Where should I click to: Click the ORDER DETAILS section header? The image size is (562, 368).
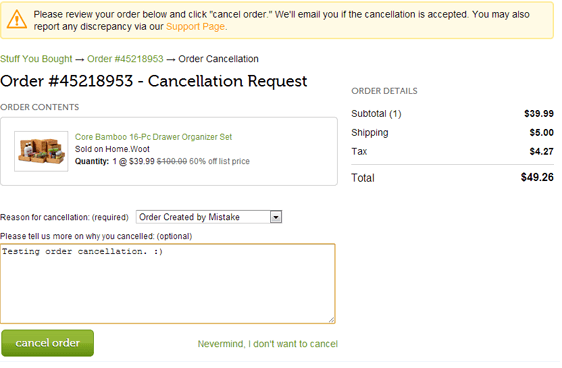point(384,91)
